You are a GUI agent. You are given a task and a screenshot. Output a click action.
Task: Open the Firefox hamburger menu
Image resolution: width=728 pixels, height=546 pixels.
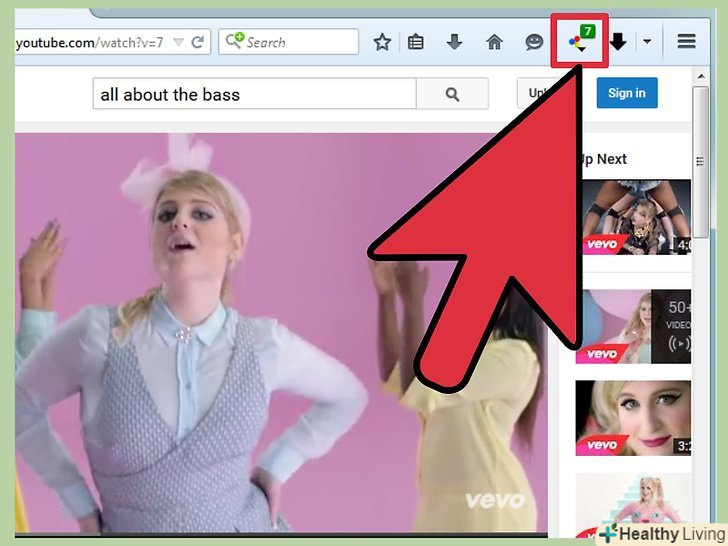[686, 41]
